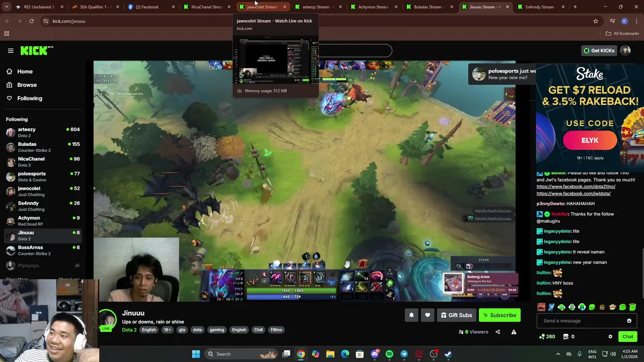This screenshot has height=362, width=644.
Task: Switch to the SEA Qualifier browser tab
Action: [x=94, y=7]
